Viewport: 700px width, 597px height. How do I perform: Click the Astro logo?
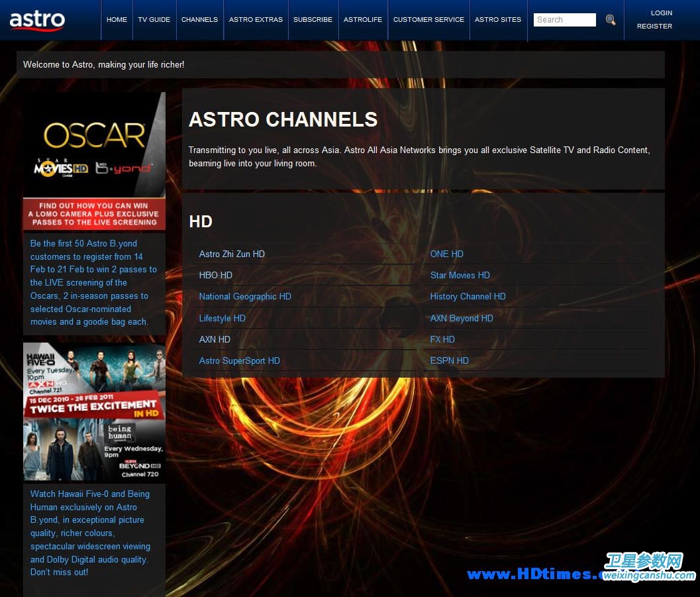pos(38,21)
